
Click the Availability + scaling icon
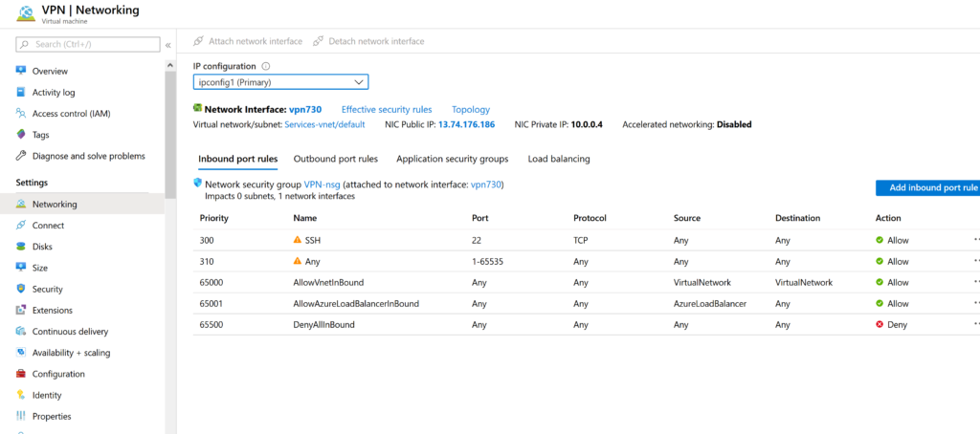[x=21, y=352]
